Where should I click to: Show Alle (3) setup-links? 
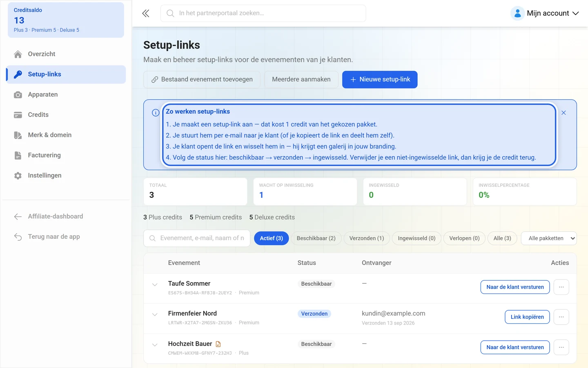click(502, 238)
